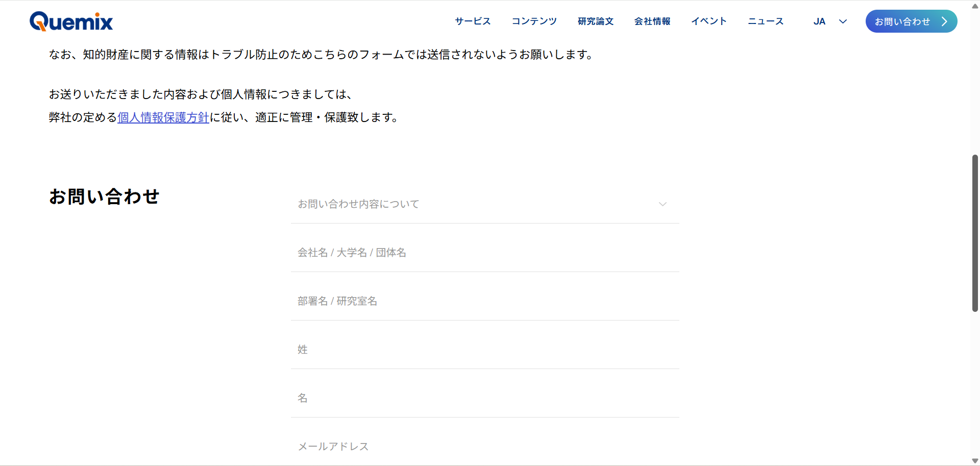Click the page vertical scrollbar thumb
Viewport: 980px width, 466px height.
[x=975, y=233]
